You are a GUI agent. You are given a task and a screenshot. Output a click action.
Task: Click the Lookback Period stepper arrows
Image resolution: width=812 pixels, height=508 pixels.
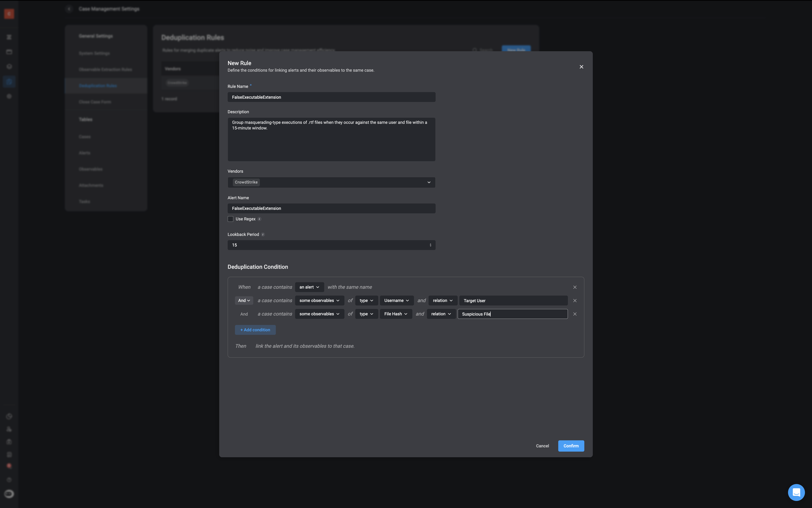pos(430,245)
